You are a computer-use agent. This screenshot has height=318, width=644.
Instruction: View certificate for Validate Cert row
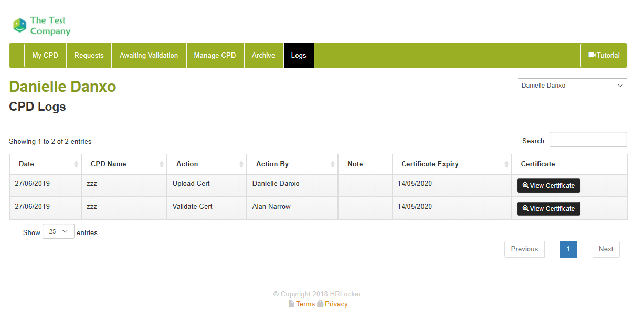548,209
